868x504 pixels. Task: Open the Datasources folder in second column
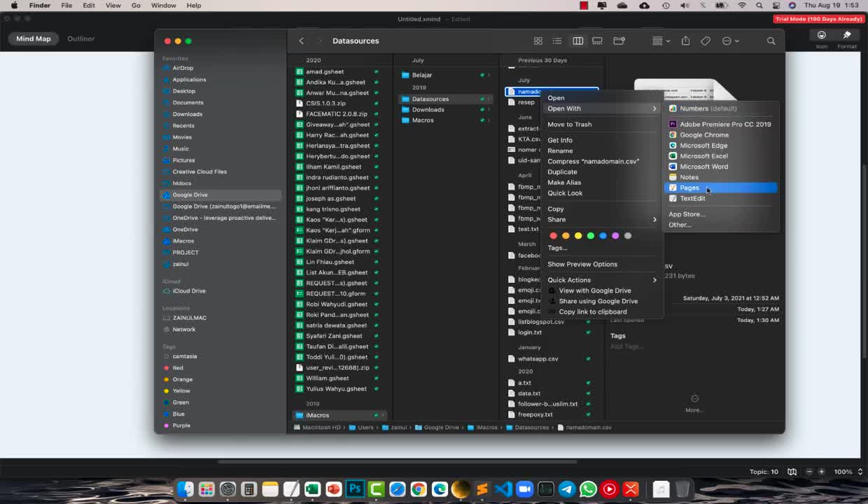click(446, 99)
